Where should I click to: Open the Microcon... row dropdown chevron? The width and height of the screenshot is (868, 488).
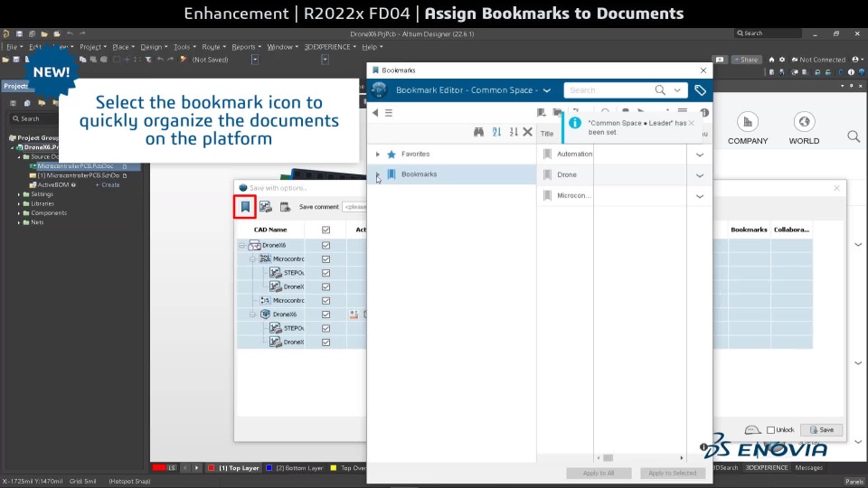[x=700, y=196]
